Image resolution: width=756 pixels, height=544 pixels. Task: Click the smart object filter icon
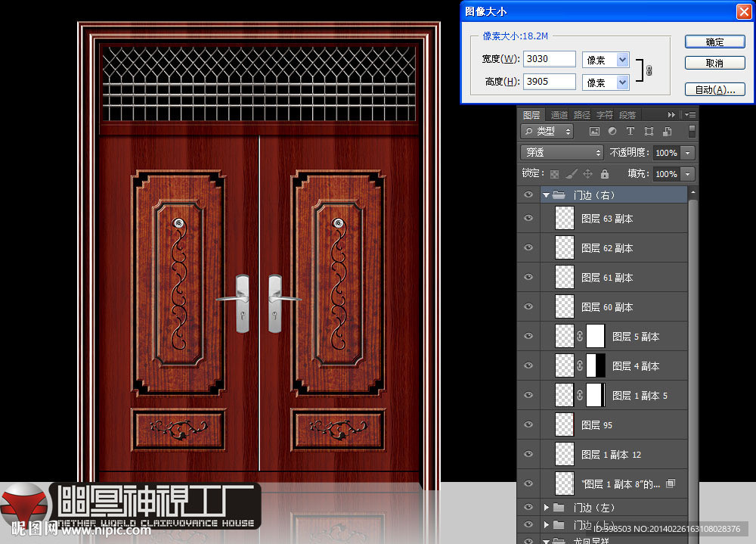(x=668, y=132)
